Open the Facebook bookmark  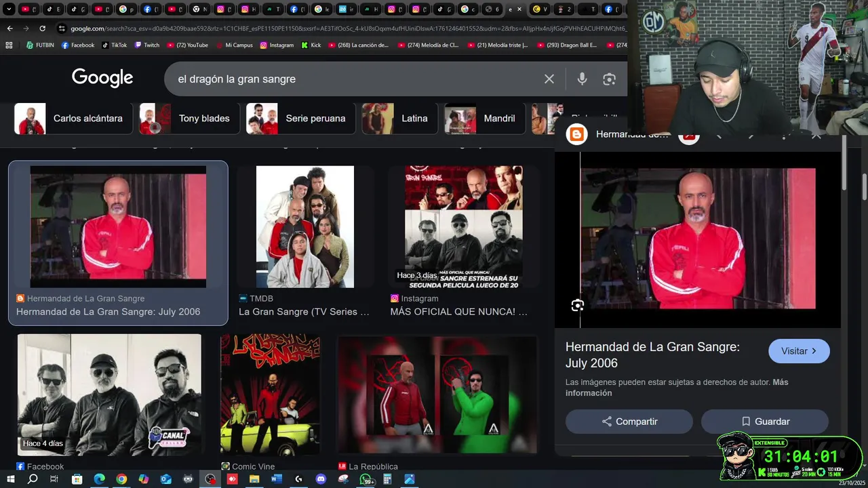point(78,45)
